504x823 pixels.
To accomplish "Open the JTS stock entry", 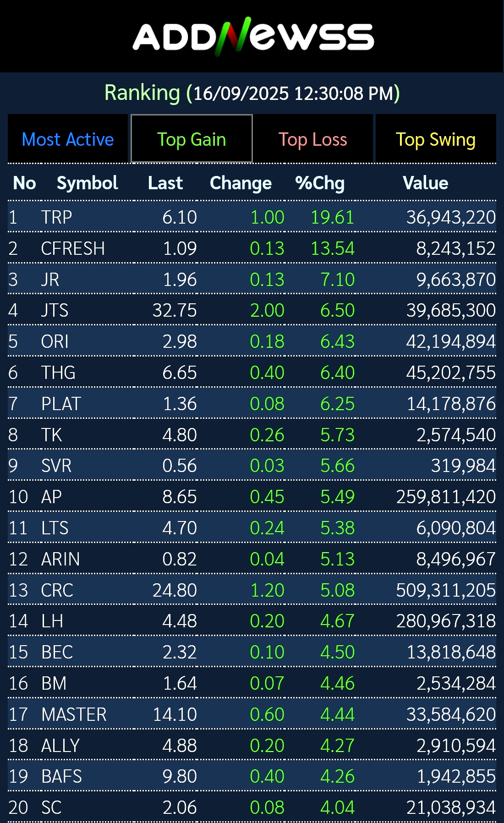I will (x=55, y=311).
